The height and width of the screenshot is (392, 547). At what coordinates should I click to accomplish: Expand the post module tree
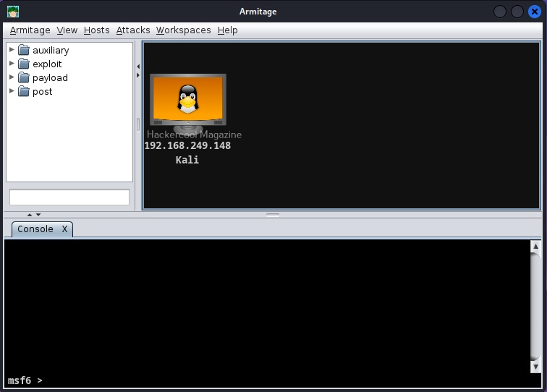pyautogui.click(x=12, y=90)
